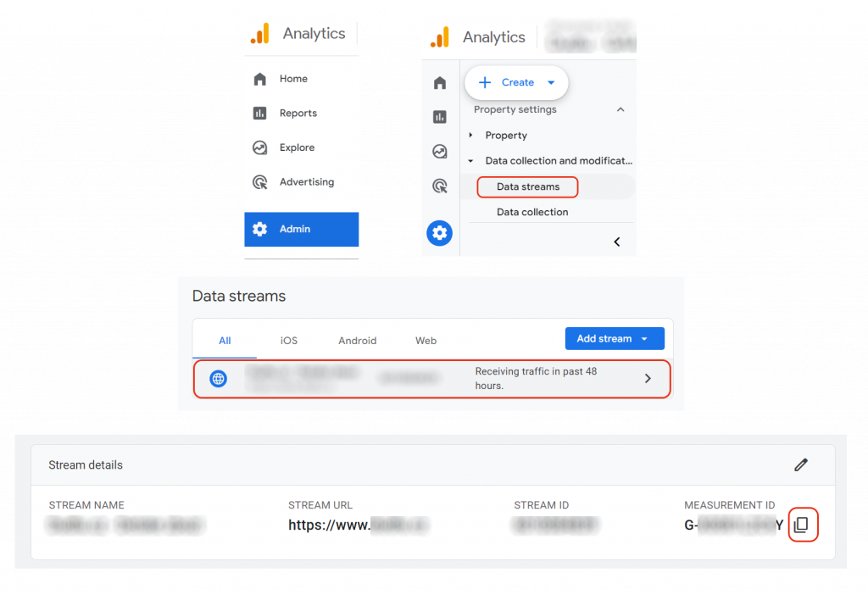This screenshot has height=595, width=868.
Task: Collapse the admin panel with the left chevron
Action: pos(617,242)
